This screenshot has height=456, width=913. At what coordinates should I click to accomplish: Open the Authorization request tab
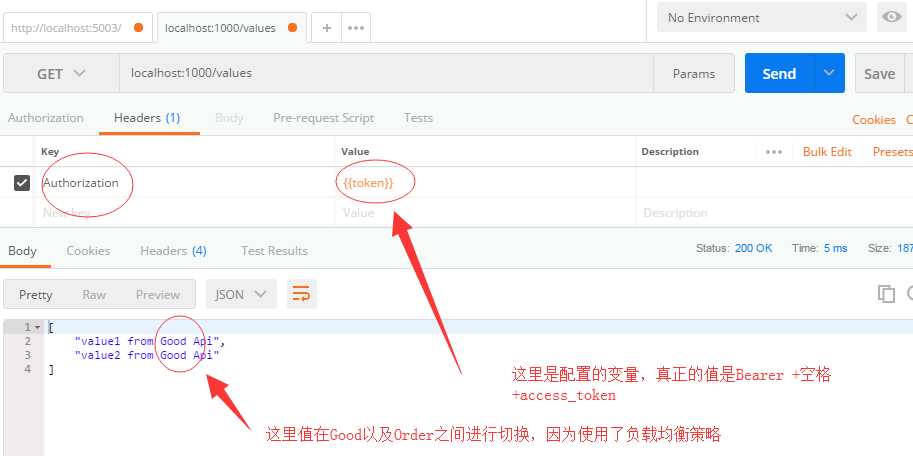(x=46, y=118)
